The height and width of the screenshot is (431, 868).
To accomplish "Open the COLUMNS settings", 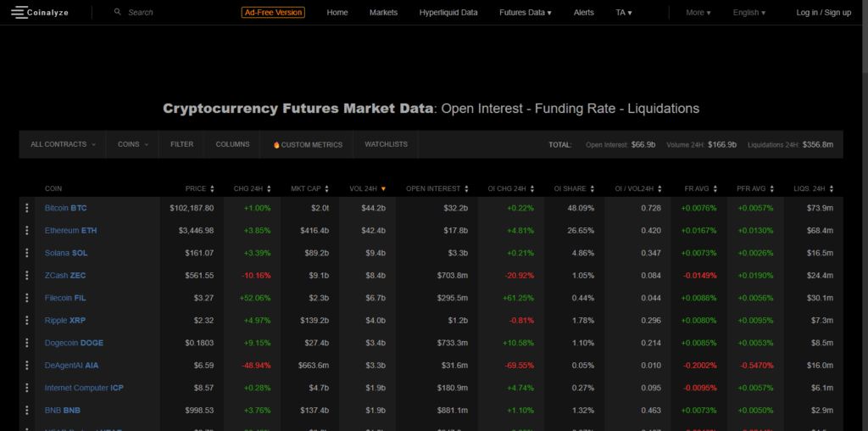I will (232, 144).
